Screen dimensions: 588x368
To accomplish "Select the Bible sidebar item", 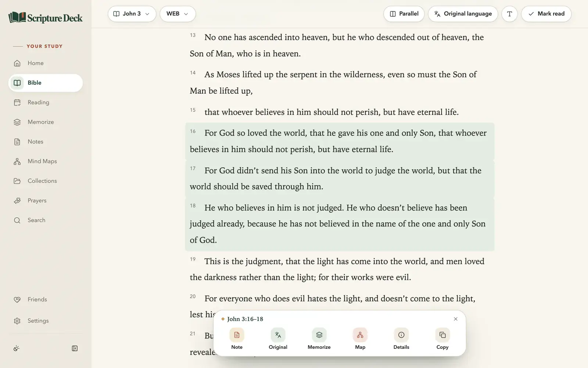I will click(46, 83).
